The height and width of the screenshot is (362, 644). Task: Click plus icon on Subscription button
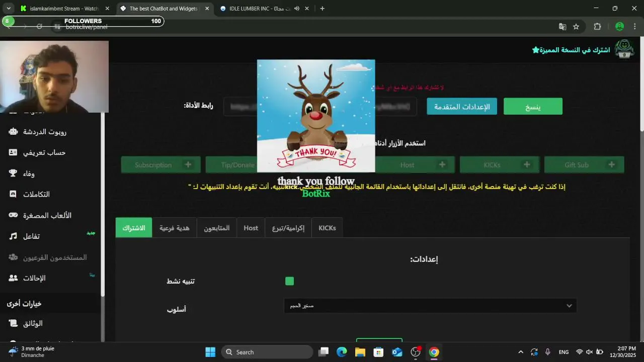(188, 164)
